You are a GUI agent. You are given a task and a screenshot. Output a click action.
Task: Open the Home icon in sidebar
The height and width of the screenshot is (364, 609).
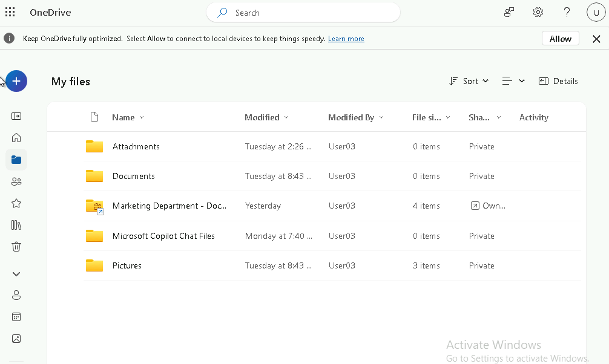point(16,138)
